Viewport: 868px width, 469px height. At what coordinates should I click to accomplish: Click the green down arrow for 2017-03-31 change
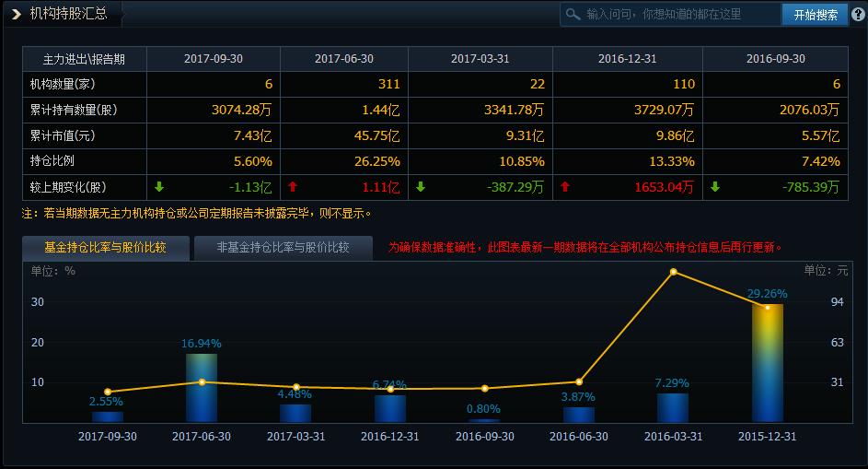(421, 187)
